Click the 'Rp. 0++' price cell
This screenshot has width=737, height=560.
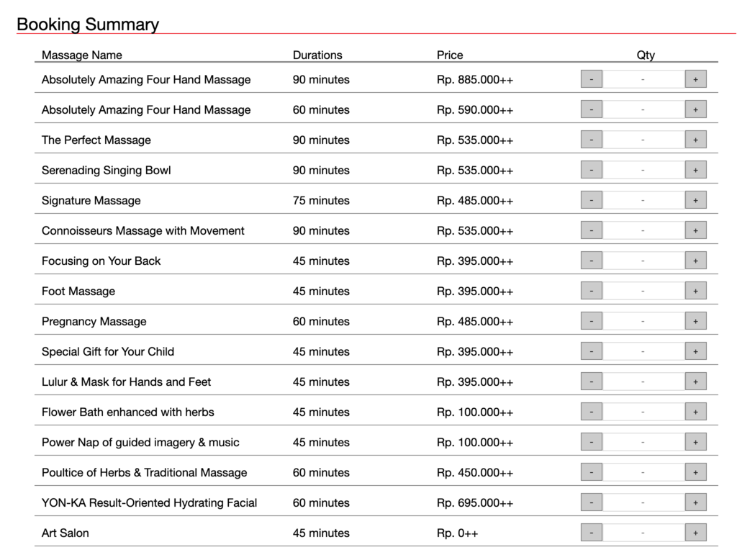tap(457, 533)
